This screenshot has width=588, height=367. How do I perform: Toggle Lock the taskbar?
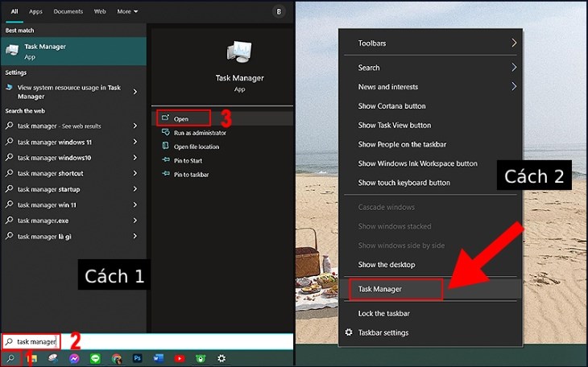pyautogui.click(x=430, y=313)
